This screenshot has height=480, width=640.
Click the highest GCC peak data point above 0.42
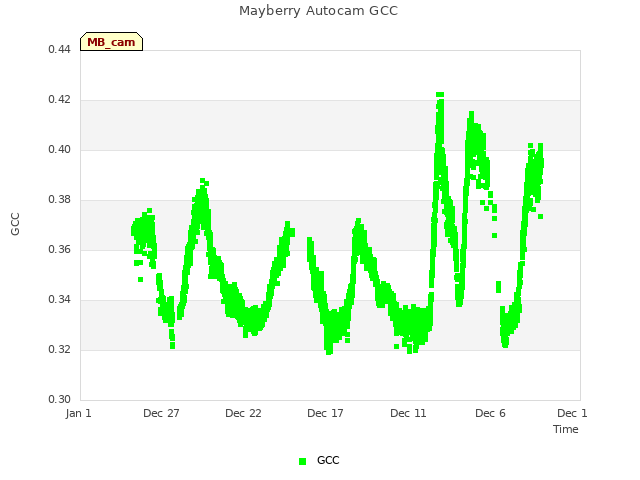pos(440,95)
